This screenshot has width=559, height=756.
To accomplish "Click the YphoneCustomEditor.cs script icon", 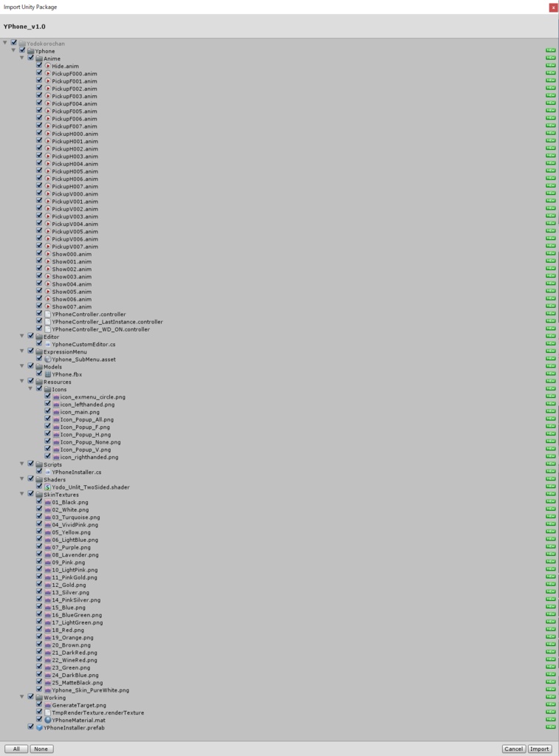I will point(48,344).
